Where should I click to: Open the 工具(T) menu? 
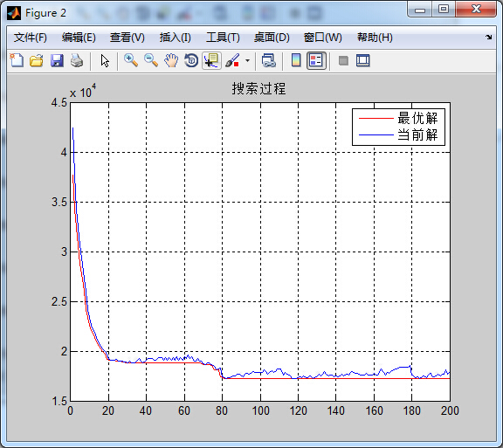[223, 38]
